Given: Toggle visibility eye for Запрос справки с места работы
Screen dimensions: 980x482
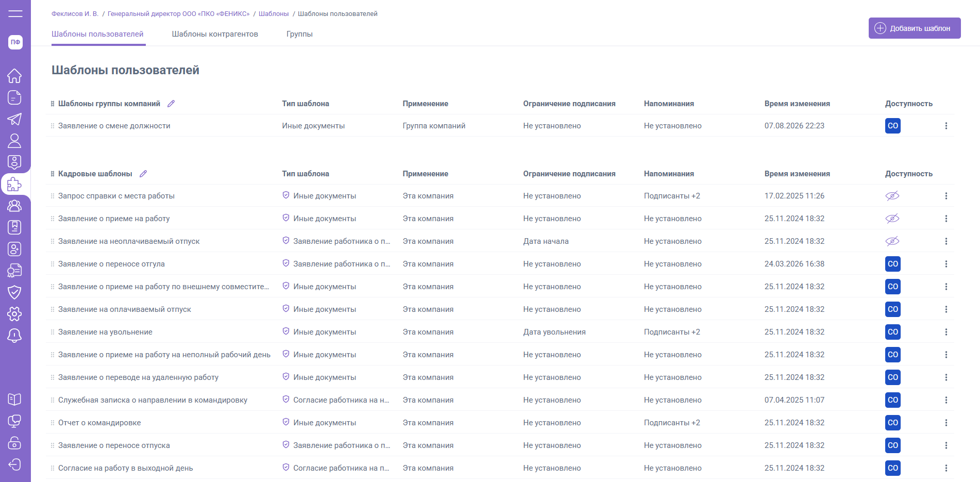Looking at the screenshot, I should point(892,196).
